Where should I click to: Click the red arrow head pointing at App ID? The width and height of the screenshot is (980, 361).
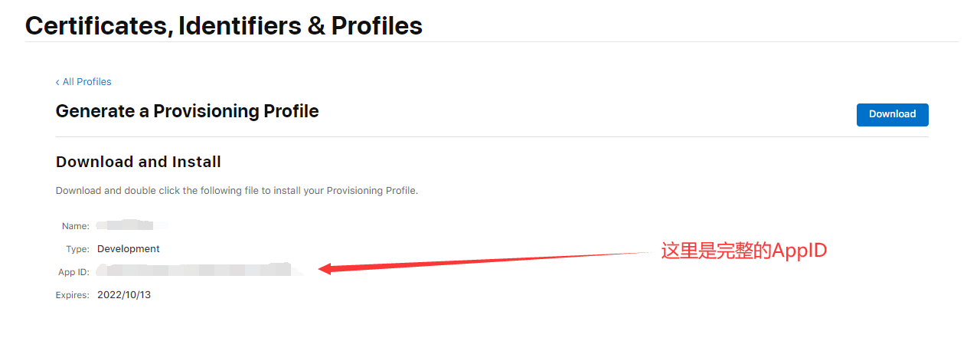326,268
